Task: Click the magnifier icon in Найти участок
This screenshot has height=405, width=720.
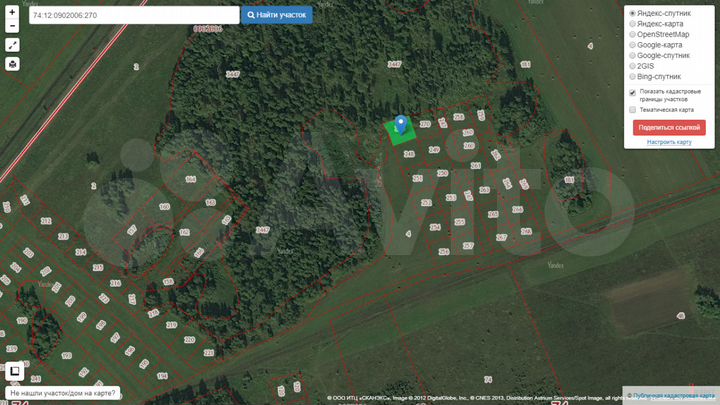Action: (x=251, y=15)
